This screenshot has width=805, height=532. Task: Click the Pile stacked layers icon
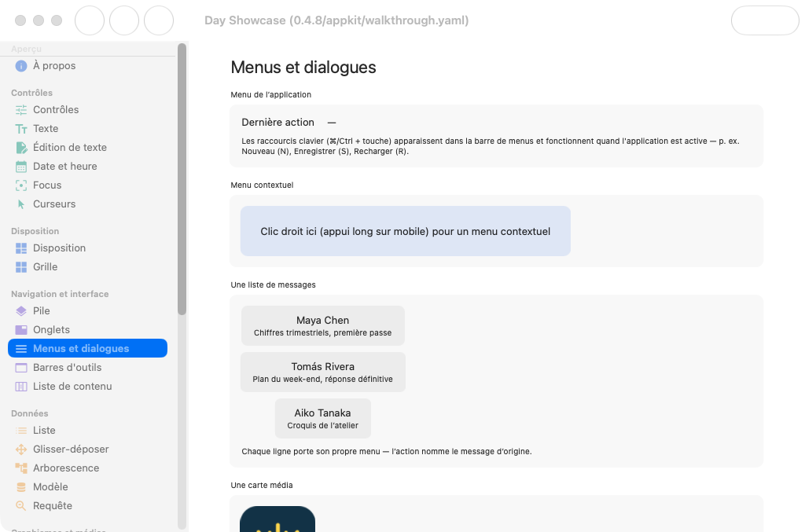pos(21,311)
